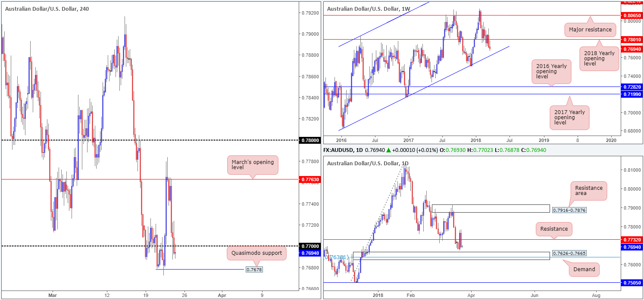The height and width of the screenshot is (300, 644).
Task: Click "Apr" on the 240 chart time axis
Action: coord(222,295)
